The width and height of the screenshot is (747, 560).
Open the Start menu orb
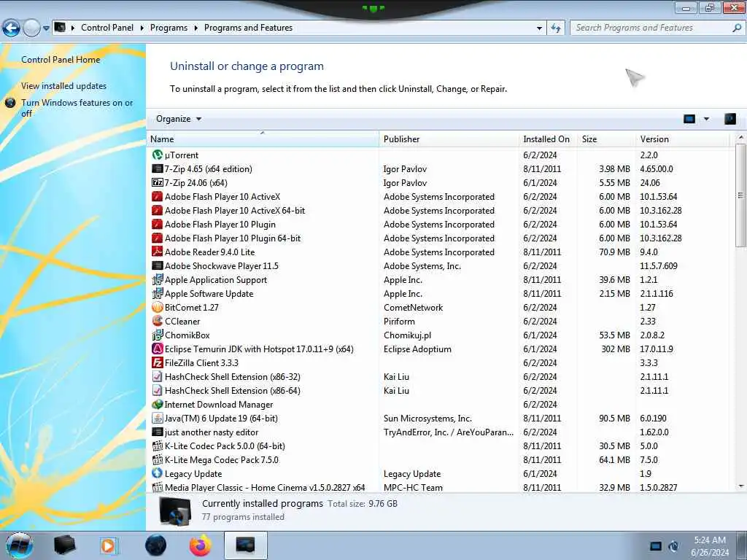20,545
